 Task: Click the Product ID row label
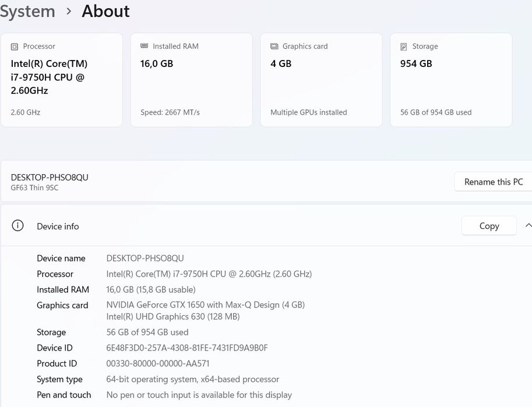point(57,363)
